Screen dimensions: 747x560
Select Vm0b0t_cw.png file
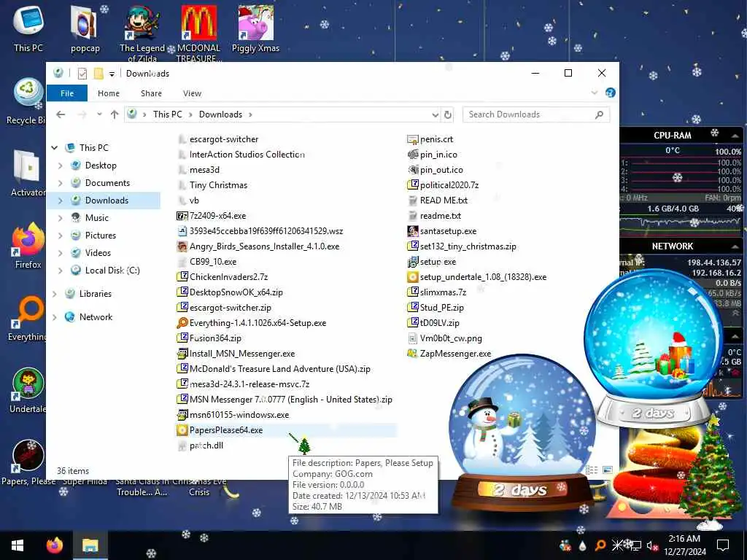(x=445, y=338)
